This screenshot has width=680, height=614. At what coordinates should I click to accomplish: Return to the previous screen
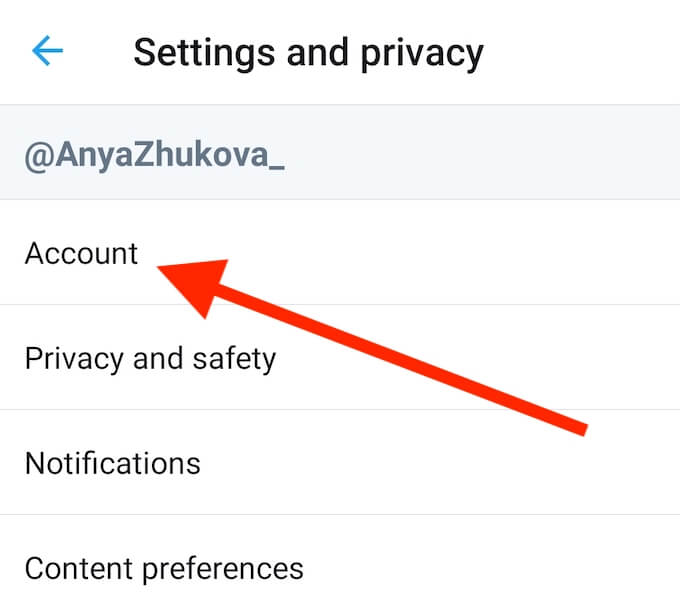click(x=48, y=51)
